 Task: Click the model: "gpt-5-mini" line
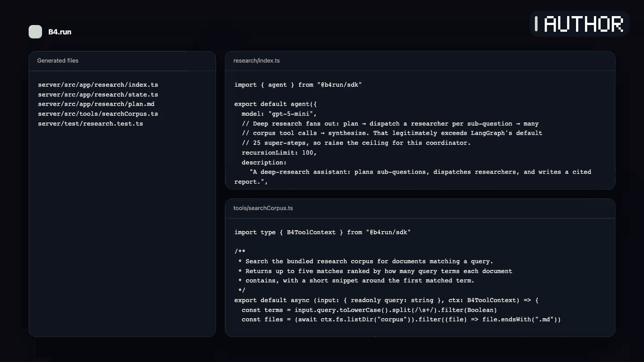coord(279,114)
